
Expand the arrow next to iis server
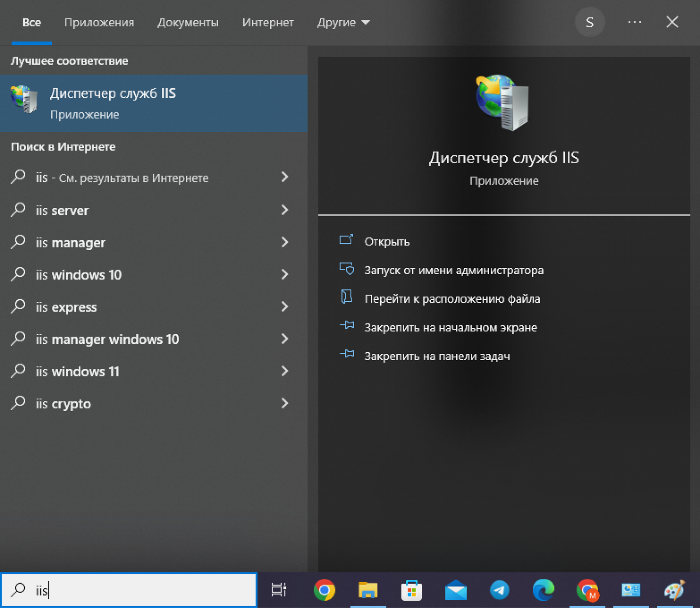pos(285,210)
